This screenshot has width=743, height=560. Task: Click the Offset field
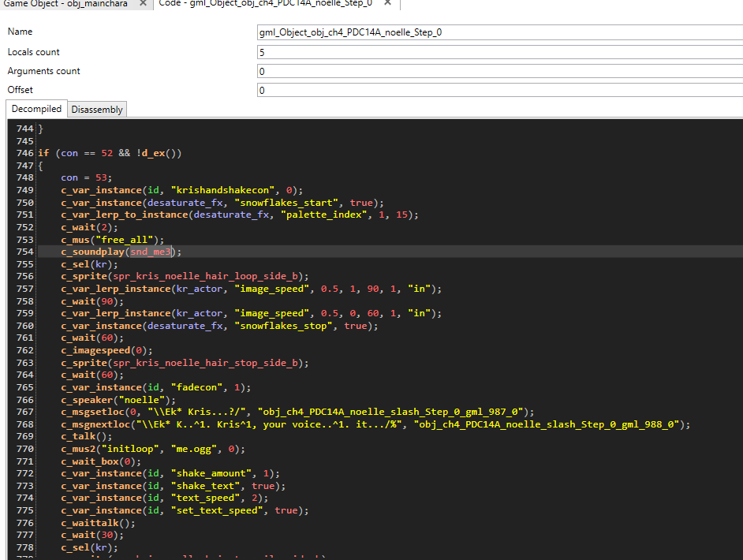500,90
